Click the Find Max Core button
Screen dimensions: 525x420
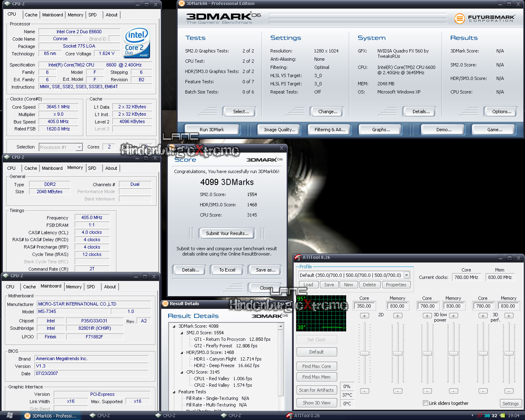click(x=316, y=366)
